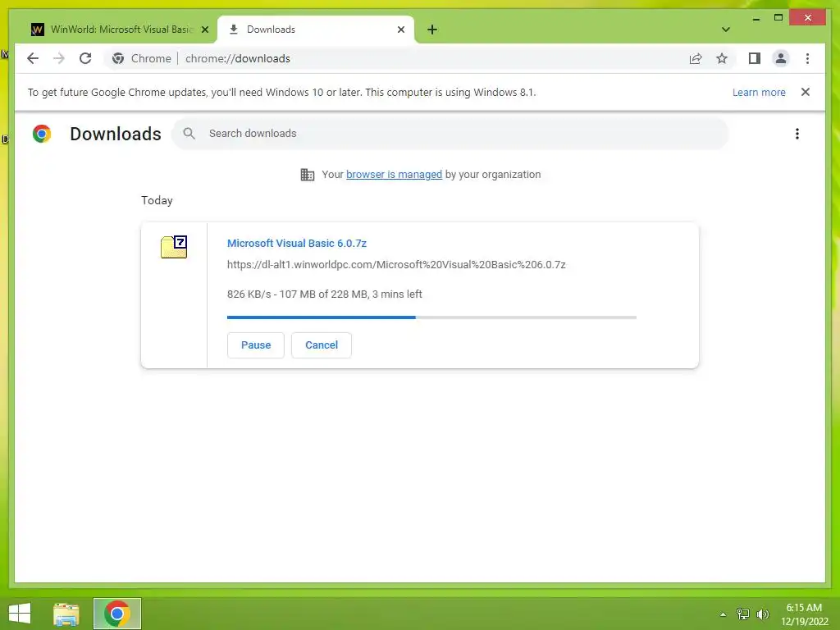This screenshot has width=840, height=630.
Task: Minimize the Chrome window
Action: click(x=756, y=18)
